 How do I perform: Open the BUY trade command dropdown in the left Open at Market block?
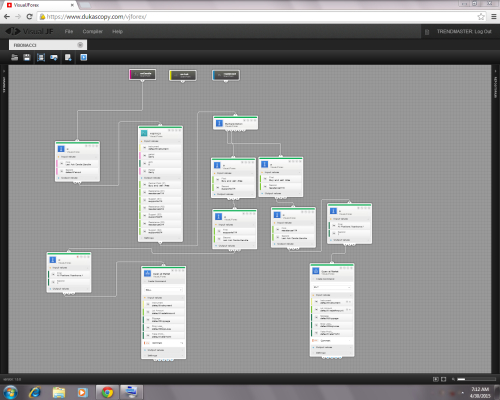[x=163, y=290]
